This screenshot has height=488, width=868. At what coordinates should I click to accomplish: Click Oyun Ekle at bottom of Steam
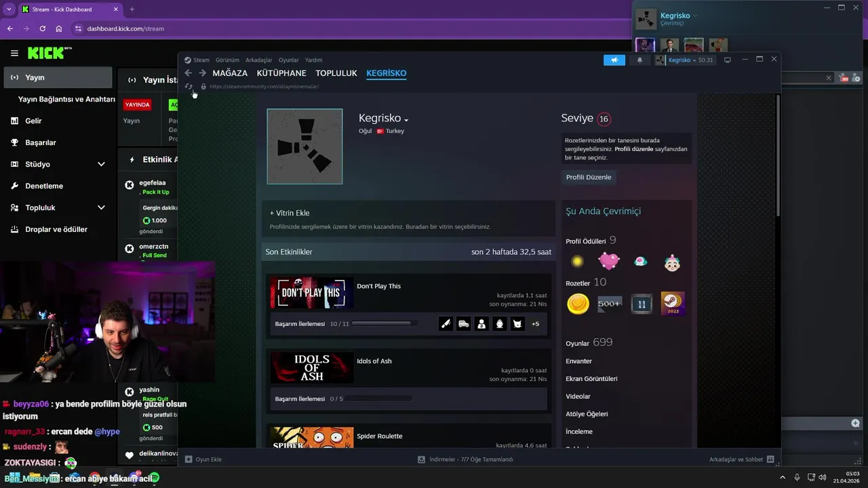pyautogui.click(x=203, y=460)
